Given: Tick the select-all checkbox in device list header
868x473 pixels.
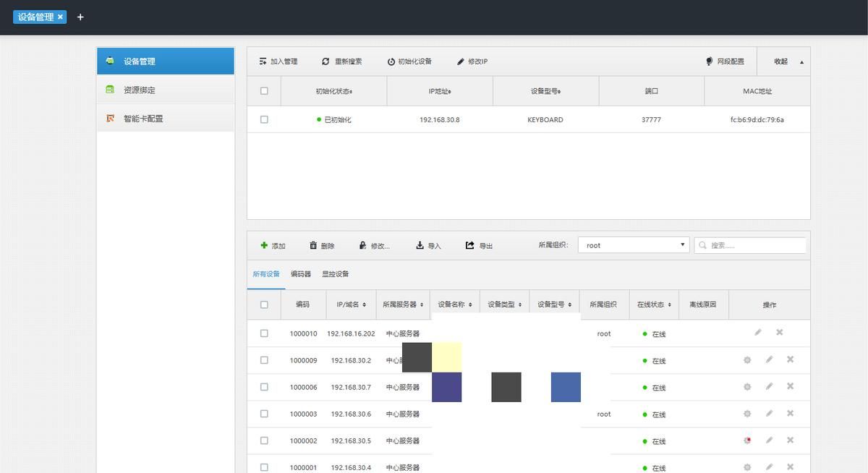Looking at the screenshot, I should [x=264, y=304].
